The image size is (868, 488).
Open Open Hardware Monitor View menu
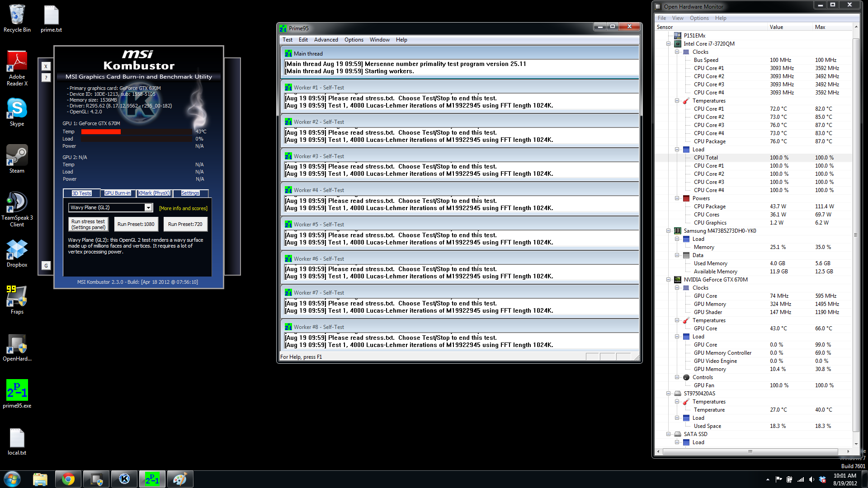pyautogui.click(x=678, y=18)
